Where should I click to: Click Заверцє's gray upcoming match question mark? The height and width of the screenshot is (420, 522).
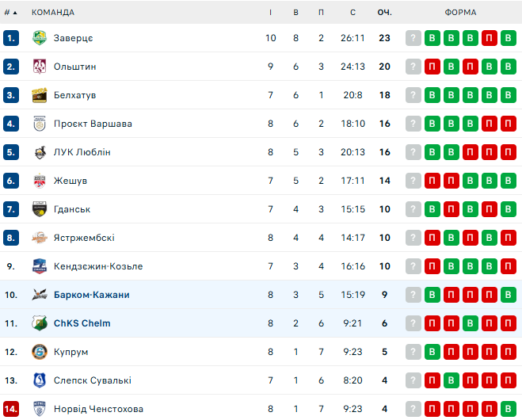(413, 38)
